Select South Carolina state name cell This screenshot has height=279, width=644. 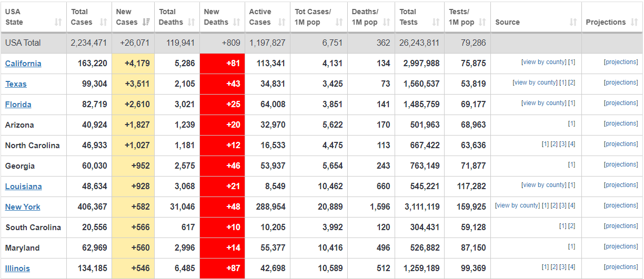(x=33, y=228)
